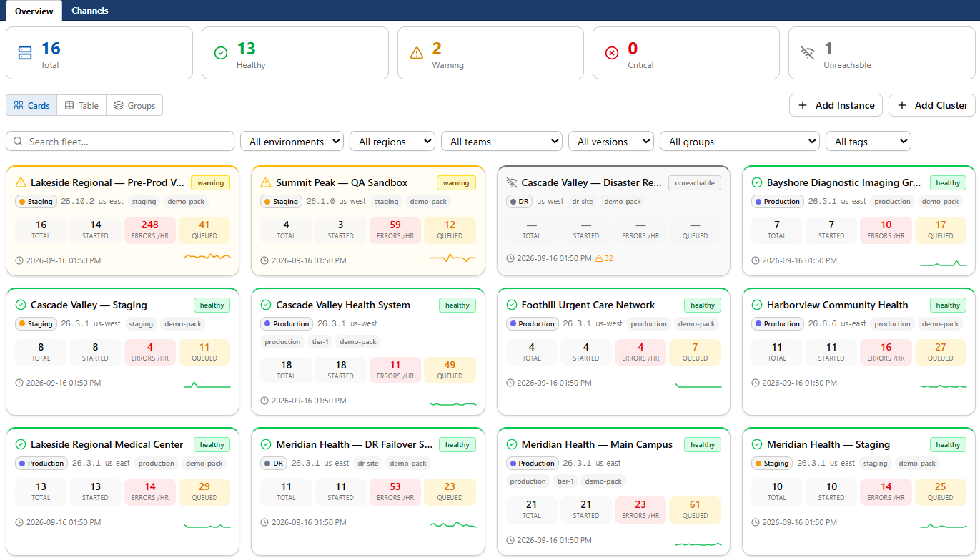Click the 59 errors/hr tile on Summit Peak
This screenshot has width=980, height=558.
395,230
